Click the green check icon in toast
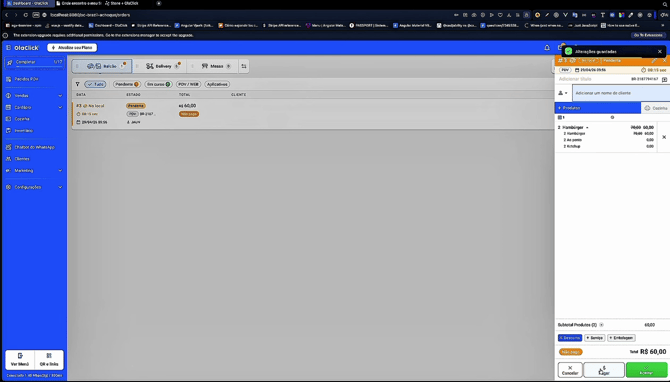 coord(568,51)
